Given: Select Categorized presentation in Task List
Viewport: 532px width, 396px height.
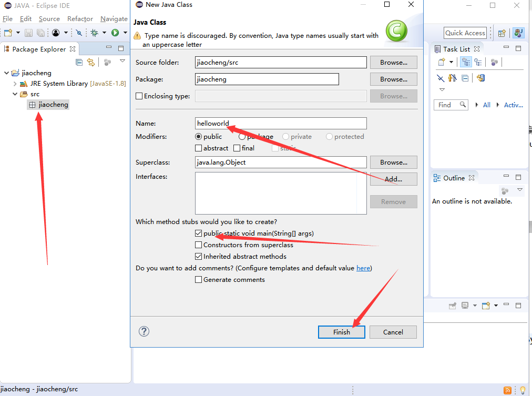Looking at the screenshot, I should tap(466, 62).
